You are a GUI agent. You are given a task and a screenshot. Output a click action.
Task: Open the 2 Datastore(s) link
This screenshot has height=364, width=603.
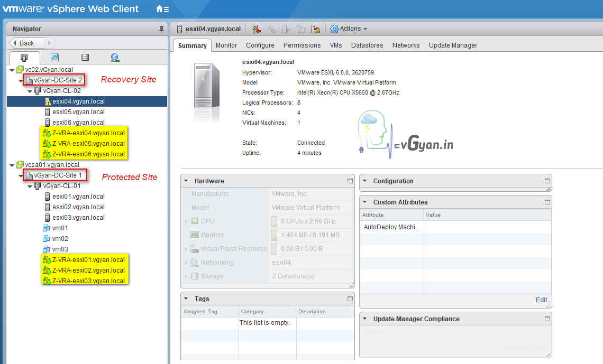[293, 276]
